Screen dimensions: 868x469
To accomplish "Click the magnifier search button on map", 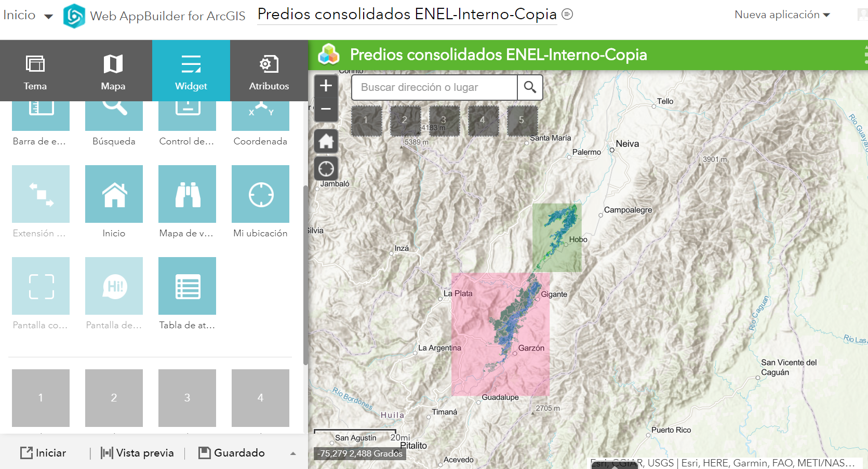I will (x=530, y=87).
